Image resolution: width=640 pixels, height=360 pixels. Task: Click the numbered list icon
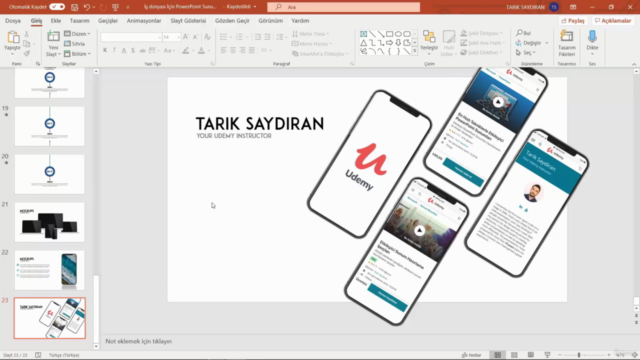click(x=239, y=37)
